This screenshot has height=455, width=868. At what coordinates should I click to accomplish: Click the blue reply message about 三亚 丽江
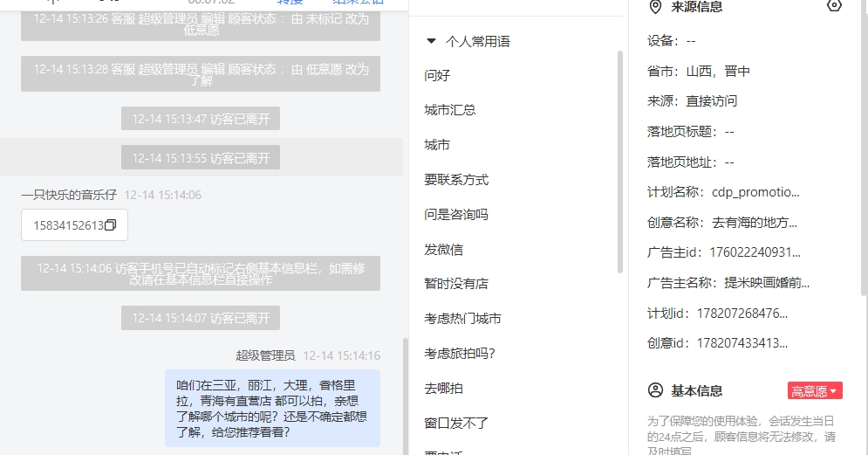(272, 409)
